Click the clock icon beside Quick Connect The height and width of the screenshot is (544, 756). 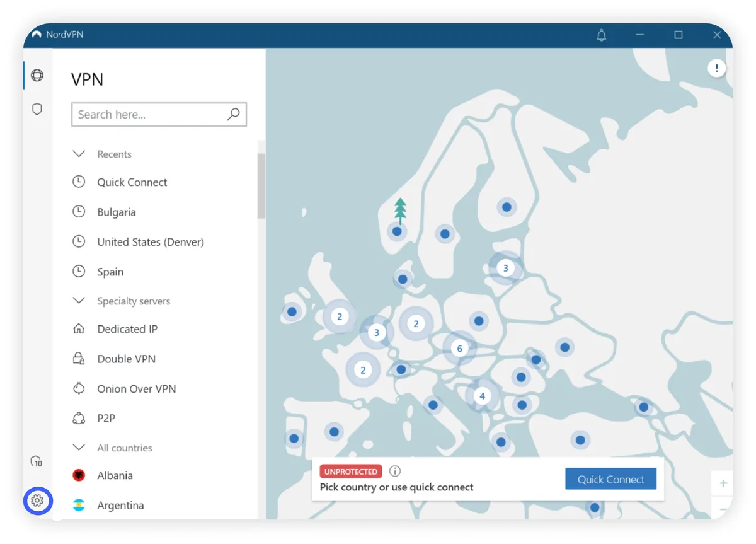[x=79, y=182]
